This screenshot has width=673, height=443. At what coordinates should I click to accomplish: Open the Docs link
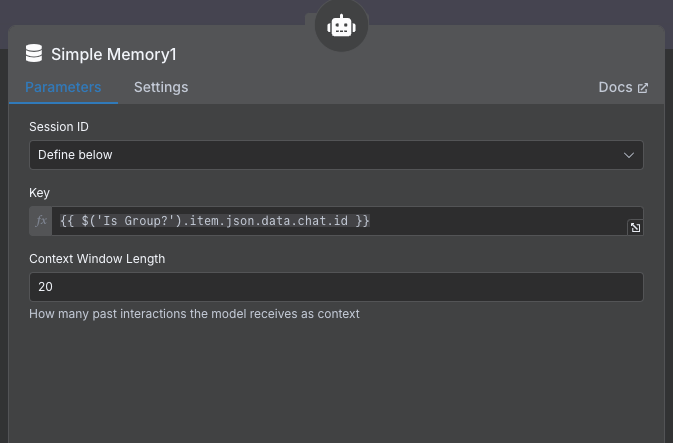point(615,87)
